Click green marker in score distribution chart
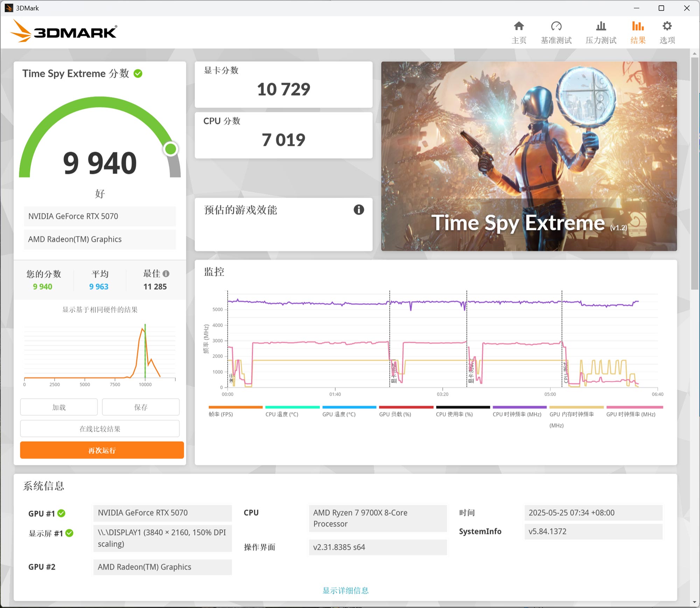The width and height of the screenshot is (700, 608). point(145,351)
